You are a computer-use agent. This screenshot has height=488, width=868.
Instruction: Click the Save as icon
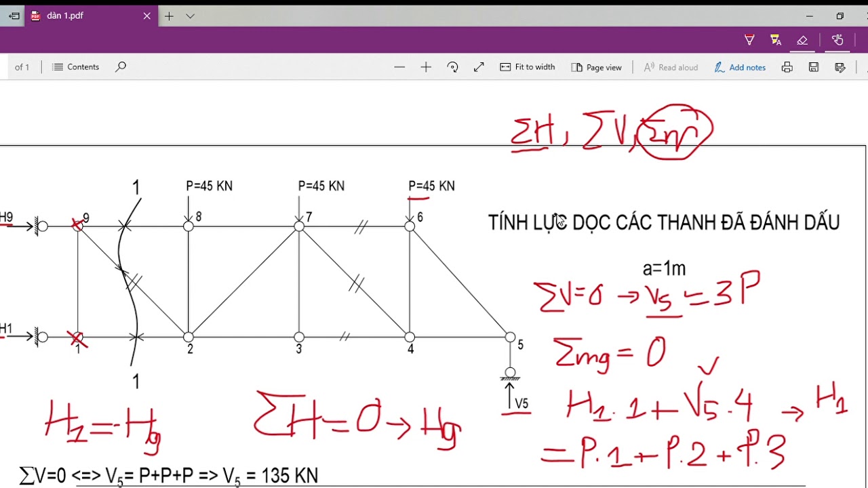pos(840,67)
